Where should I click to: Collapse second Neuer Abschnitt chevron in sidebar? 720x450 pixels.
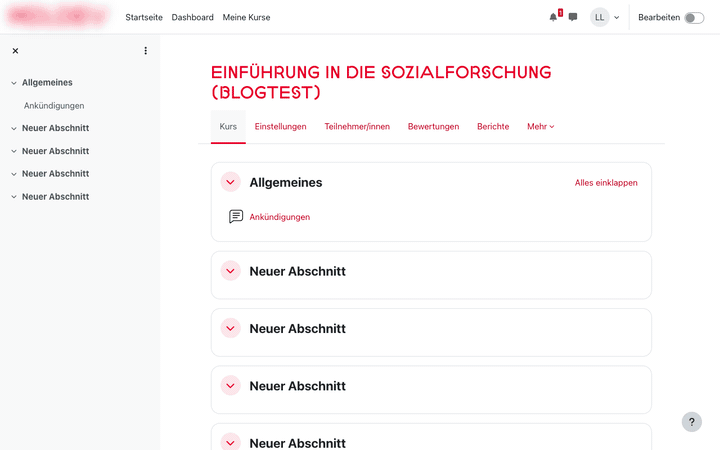(x=14, y=151)
